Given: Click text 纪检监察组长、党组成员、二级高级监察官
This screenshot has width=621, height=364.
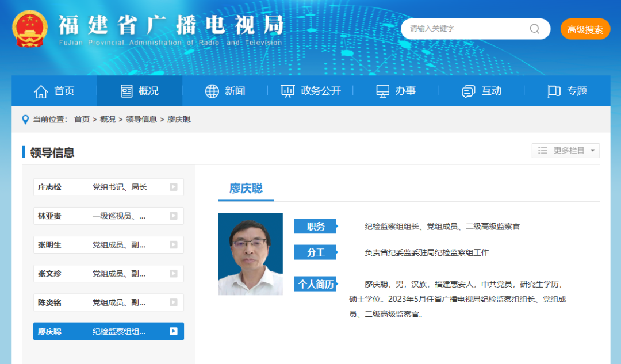Looking at the screenshot, I should (x=442, y=227).
